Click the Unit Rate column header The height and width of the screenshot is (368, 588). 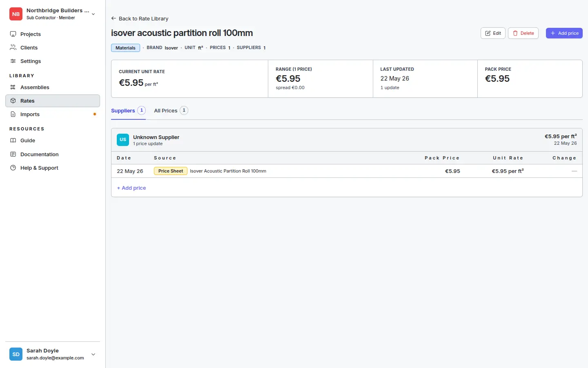point(508,158)
